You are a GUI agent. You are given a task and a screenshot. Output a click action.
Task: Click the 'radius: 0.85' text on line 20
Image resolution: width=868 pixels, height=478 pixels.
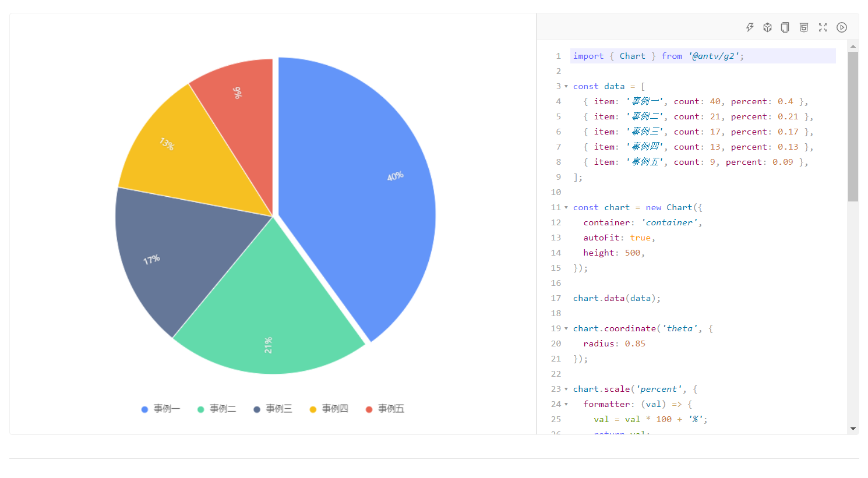(x=615, y=344)
